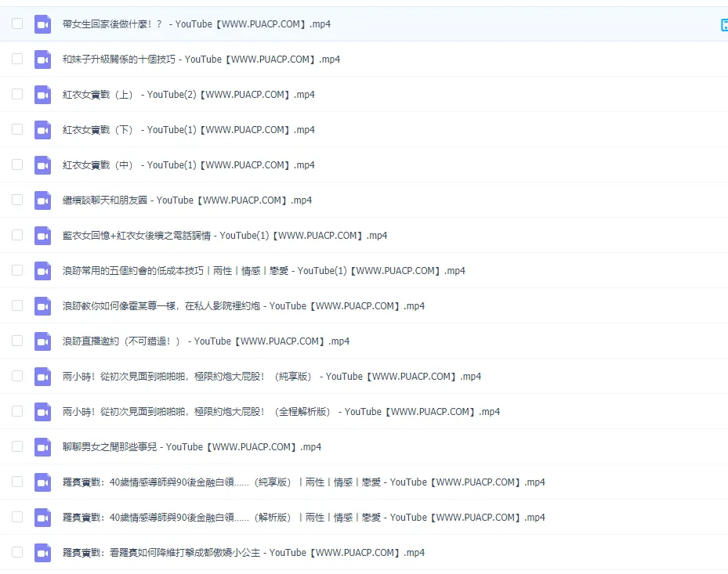Open file 紅衣女實戰（下）- YouTube(1)
The width and height of the screenshot is (728, 574).
[189, 130]
